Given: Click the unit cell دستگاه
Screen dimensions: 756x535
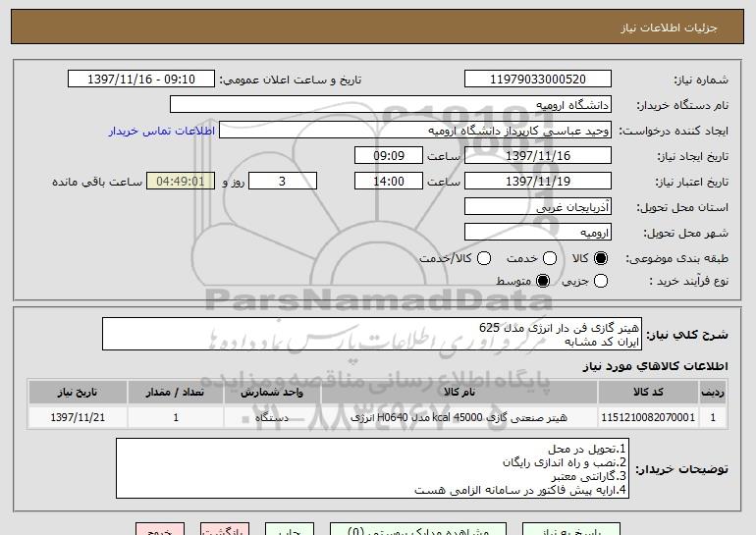Looking at the screenshot, I should coord(272,417).
